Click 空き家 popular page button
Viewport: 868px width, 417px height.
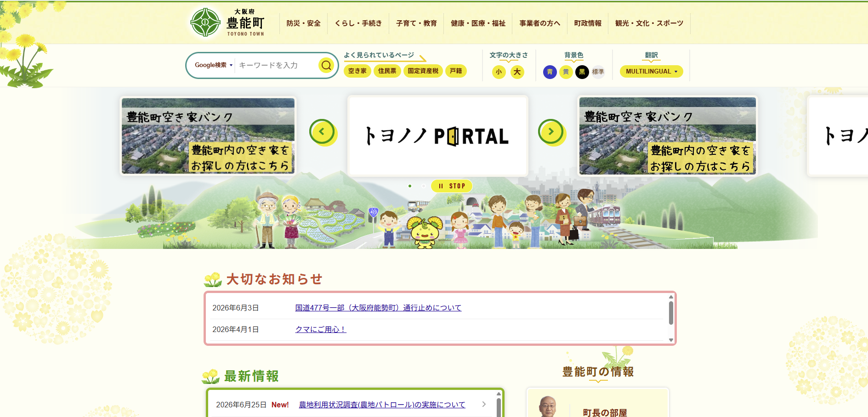[357, 71]
